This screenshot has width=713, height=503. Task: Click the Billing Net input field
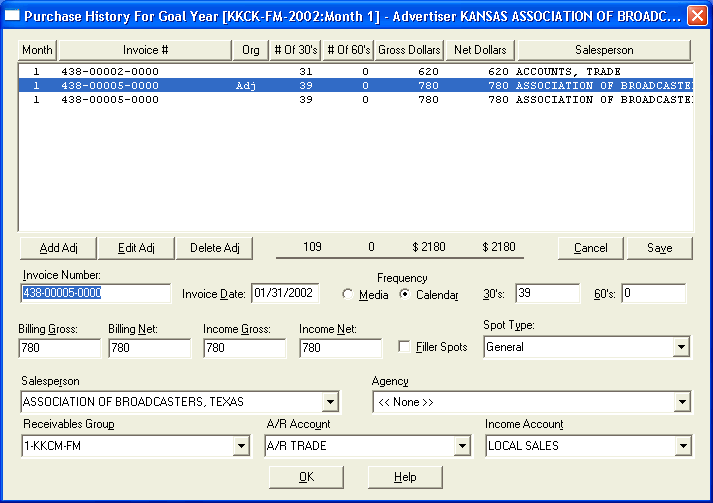coord(149,348)
